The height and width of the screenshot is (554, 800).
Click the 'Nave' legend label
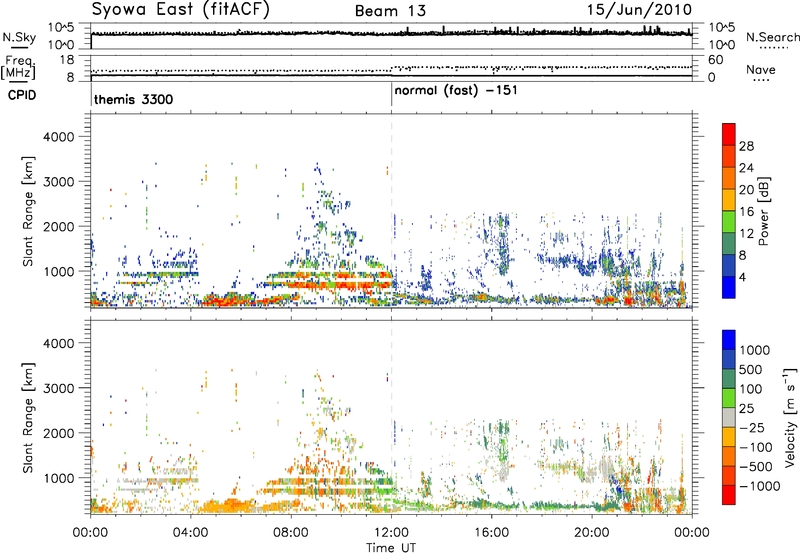click(x=761, y=69)
